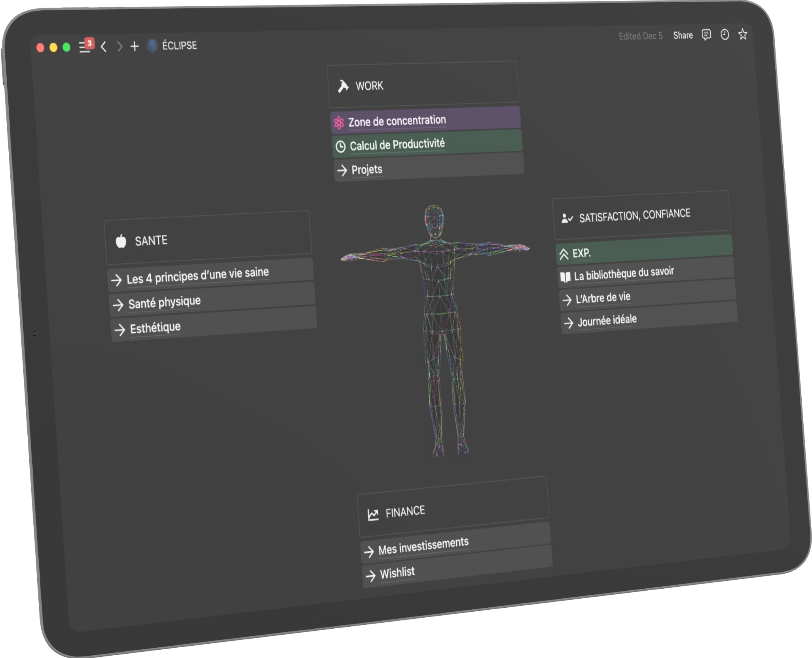The width and height of the screenshot is (812, 658).
Task: Open Calcul de Productivité page
Action: (x=397, y=145)
